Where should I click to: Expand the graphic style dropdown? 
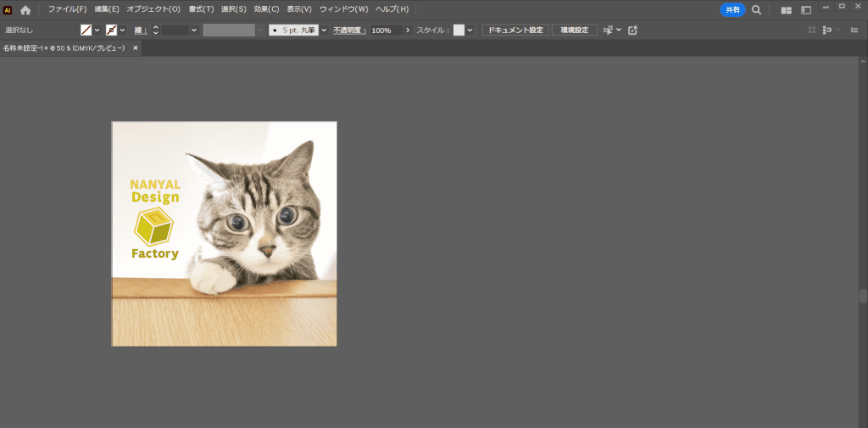pos(470,30)
